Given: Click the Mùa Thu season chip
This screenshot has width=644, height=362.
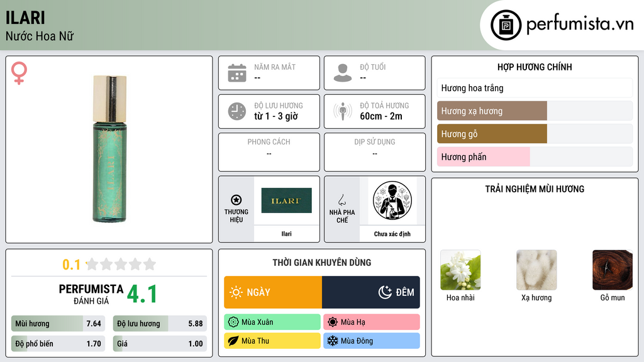Looking at the screenshot, I should click(x=272, y=341).
